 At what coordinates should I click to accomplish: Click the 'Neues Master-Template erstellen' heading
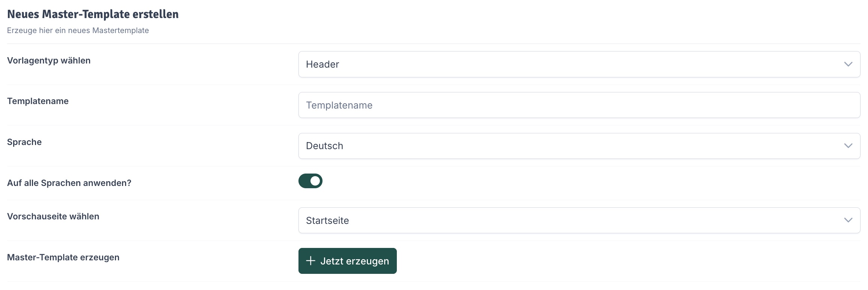tap(93, 14)
